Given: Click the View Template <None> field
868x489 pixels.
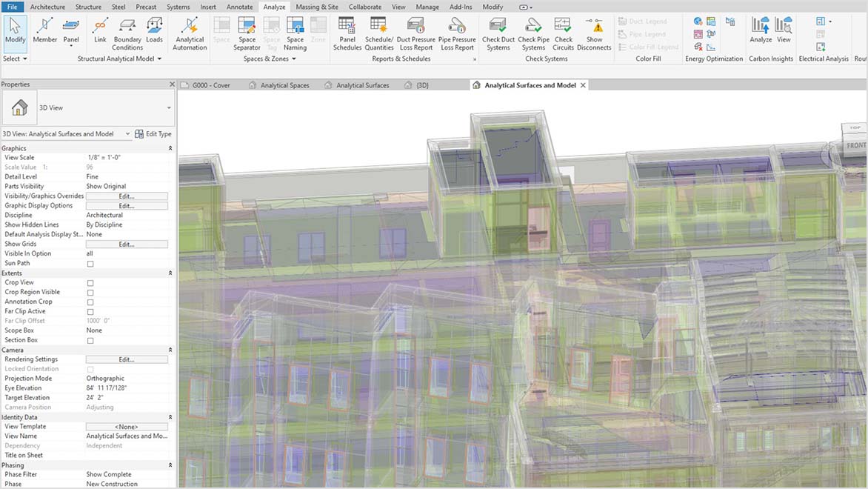Looking at the screenshot, I should [x=126, y=426].
